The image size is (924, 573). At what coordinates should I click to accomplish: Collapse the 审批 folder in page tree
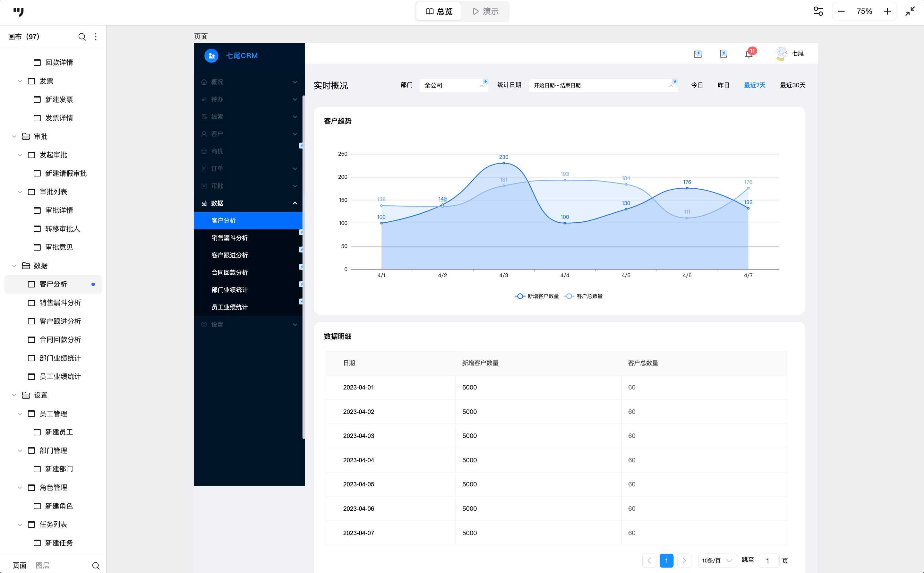pos(14,136)
